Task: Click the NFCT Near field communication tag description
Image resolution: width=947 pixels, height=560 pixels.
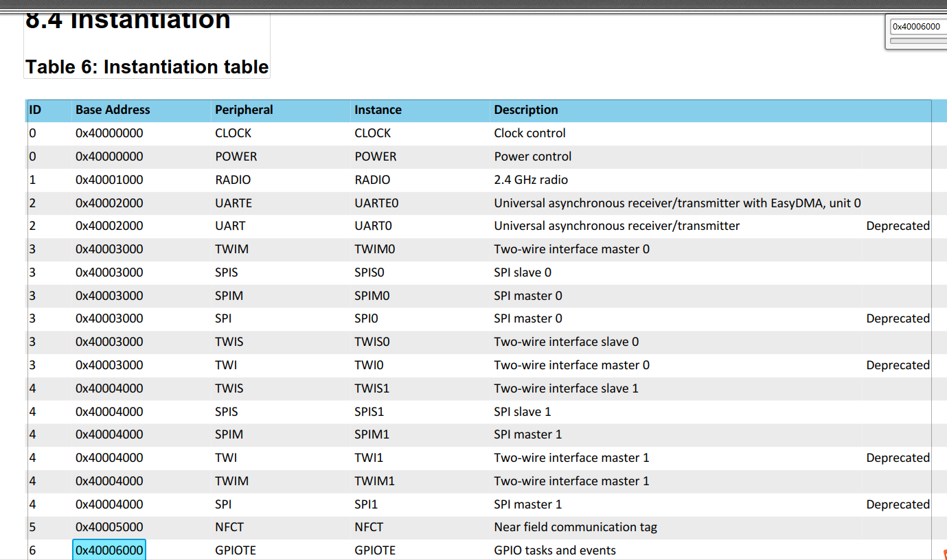Action: 575,526
